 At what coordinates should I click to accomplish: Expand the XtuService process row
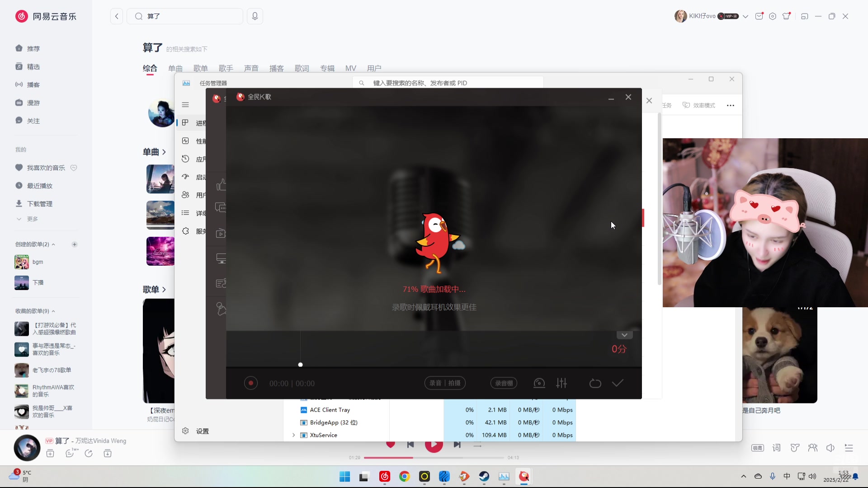[293, 435]
